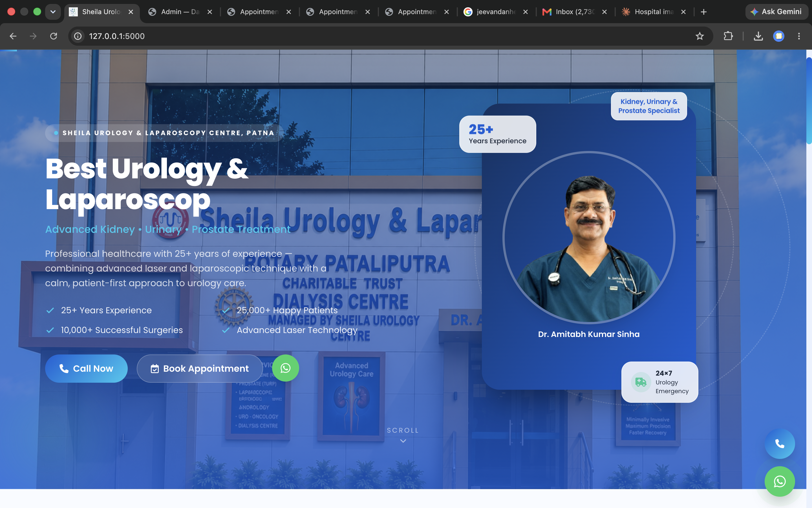Click 10,000+ Successful Surgeries checkmark item
The image size is (812, 508).
[114, 330]
